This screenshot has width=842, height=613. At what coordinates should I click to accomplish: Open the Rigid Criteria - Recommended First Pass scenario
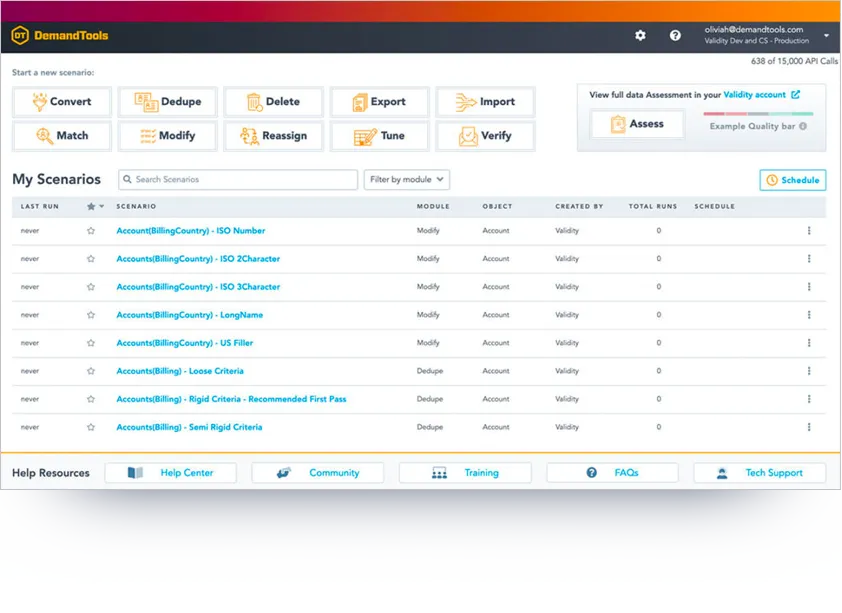[231, 399]
